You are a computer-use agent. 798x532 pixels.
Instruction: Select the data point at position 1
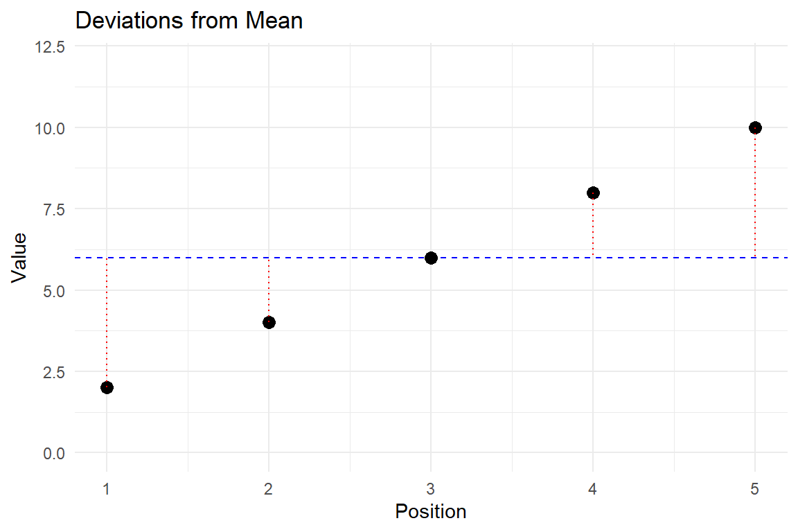point(107,387)
